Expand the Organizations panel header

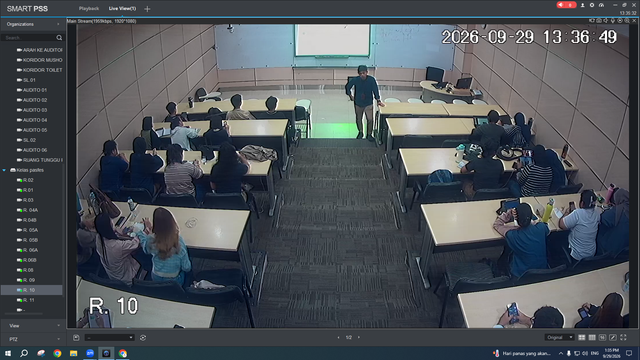coord(33,24)
